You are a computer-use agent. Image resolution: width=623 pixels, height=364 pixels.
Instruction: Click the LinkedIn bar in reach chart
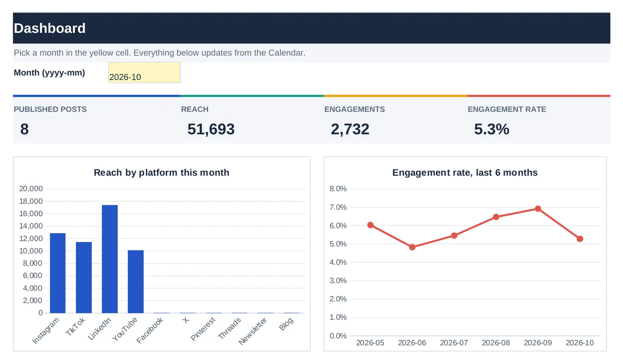[110, 259]
